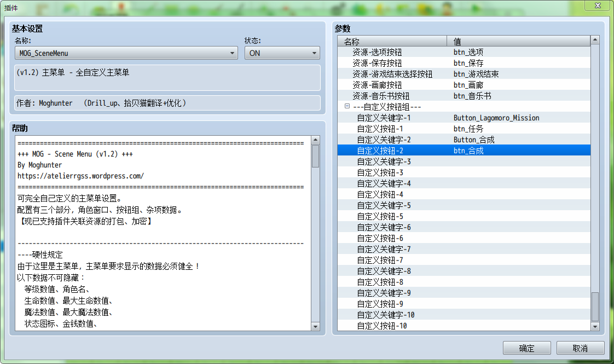Close the 插件 dialog window
Viewport: 614px width, 364px height.
click(598, 5)
